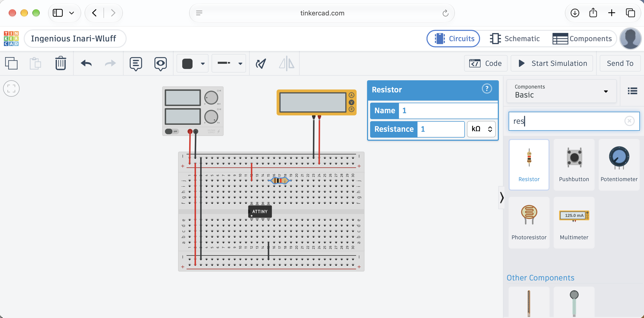Click the Start Simulation button
The image size is (644, 318).
552,63
